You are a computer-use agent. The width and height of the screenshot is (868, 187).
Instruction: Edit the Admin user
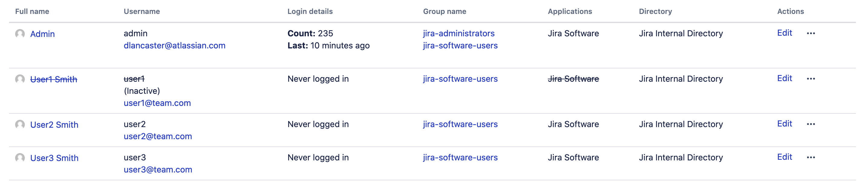pyautogui.click(x=785, y=33)
